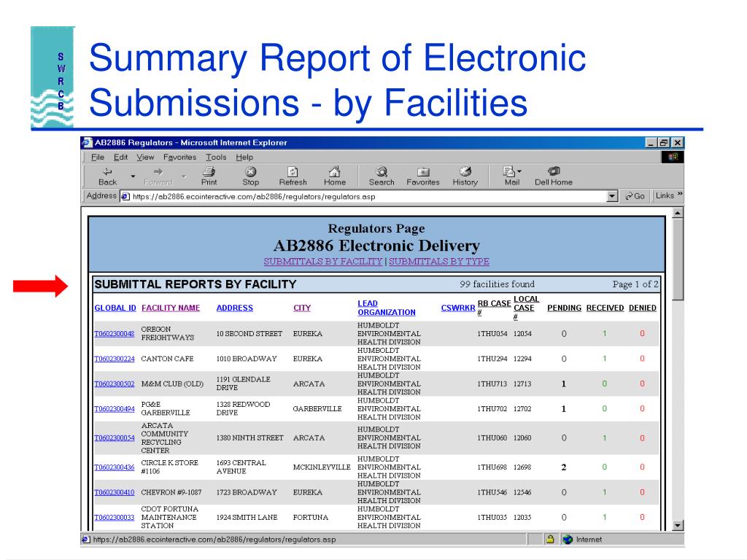Open the Favorites toolbar icon

(423, 171)
